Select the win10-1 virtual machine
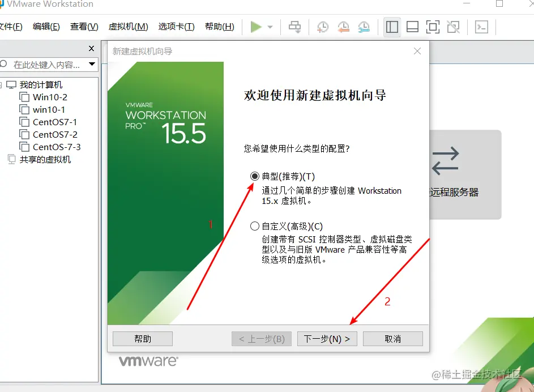The height and width of the screenshot is (392, 534). coord(49,110)
